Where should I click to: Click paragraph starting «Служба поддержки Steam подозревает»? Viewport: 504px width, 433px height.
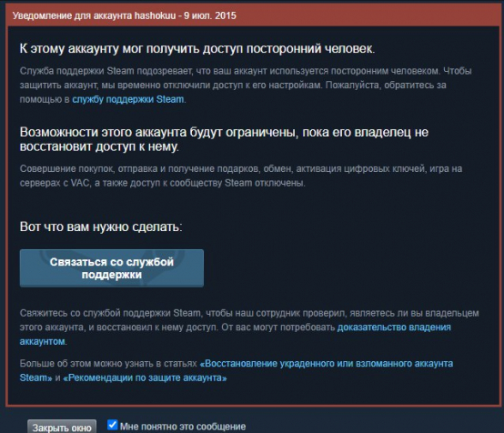246,86
